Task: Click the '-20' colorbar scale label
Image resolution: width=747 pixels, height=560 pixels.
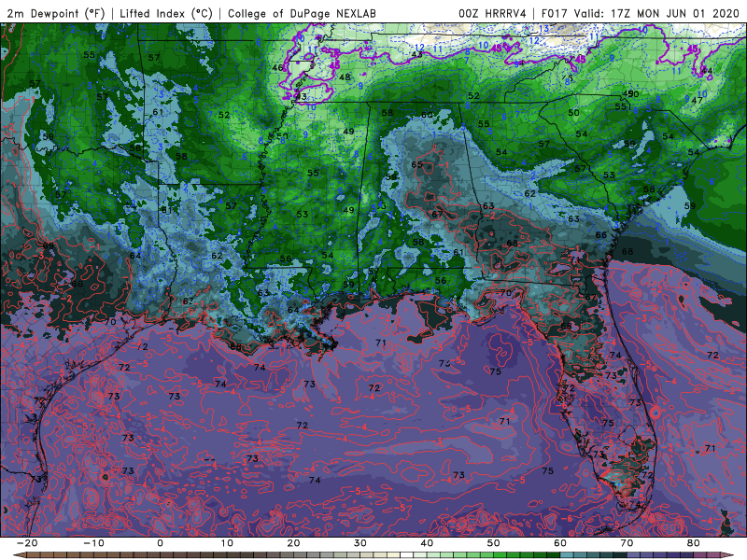Action: (27, 543)
